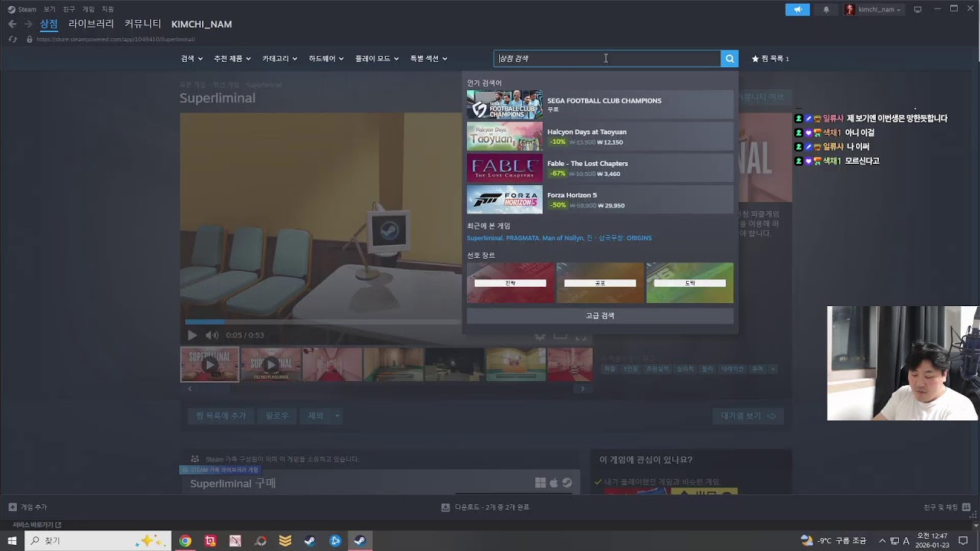Select SEGA FOOTBALL CLUB CHAMPIONS search suggestion
The height and width of the screenshot is (551, 980).
[x=600, y=105]
